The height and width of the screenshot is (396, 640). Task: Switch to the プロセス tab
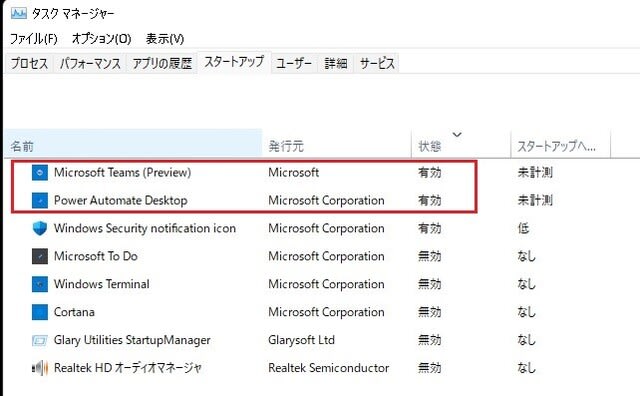tap(29, 63)
